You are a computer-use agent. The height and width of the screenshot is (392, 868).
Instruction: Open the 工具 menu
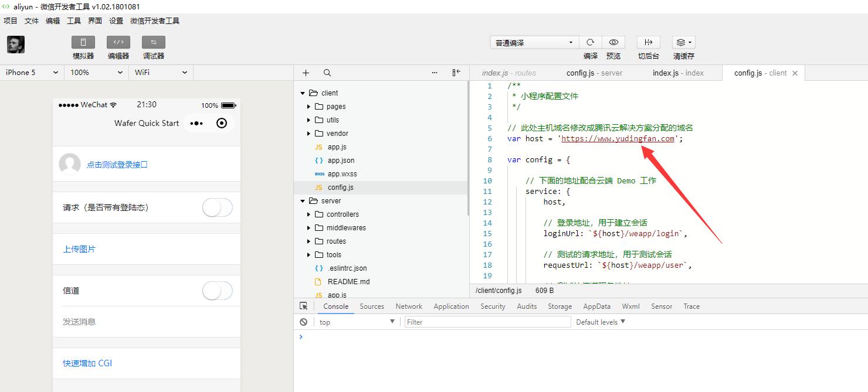coord(74,21)
